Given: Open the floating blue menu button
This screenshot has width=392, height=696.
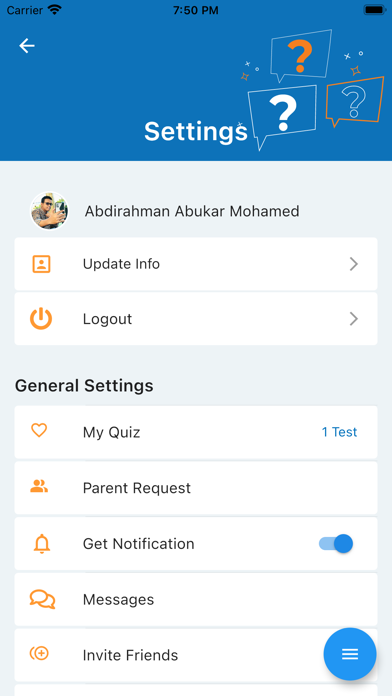Looking at the screenshot, I should coord(350,654).
